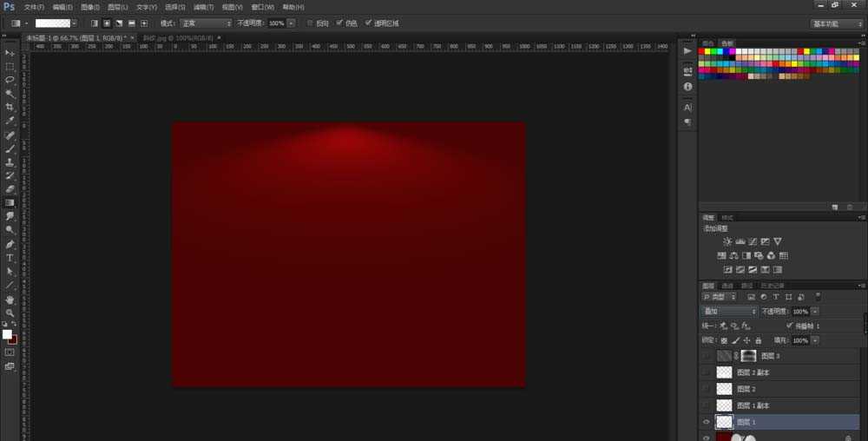Toggle the 反向 reverse checkbox
This screenshot has width=868, height=441.
(x=310, y=23)
